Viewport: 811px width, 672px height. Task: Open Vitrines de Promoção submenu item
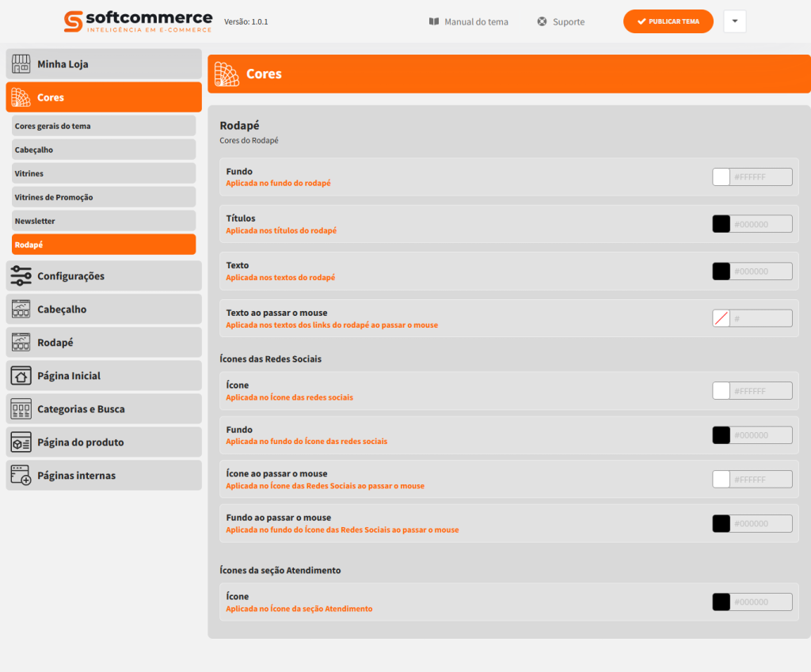(x=104, y=197)
